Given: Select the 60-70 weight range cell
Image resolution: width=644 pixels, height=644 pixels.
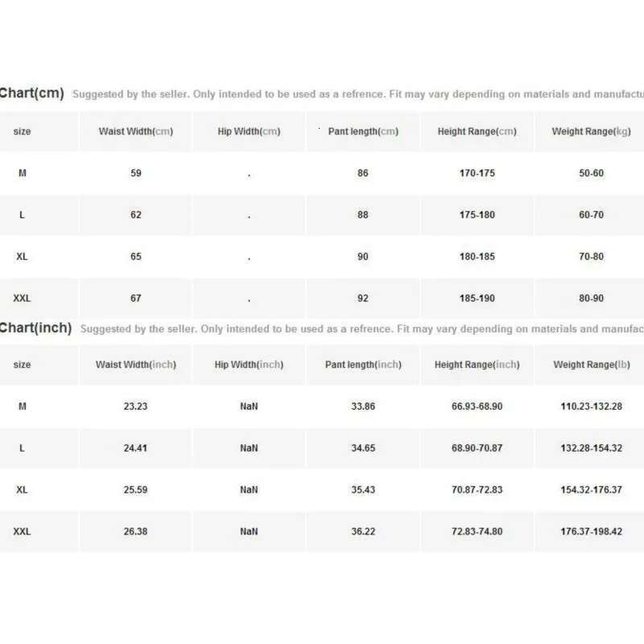Looking at the screenshot, I should coord(591,215).
